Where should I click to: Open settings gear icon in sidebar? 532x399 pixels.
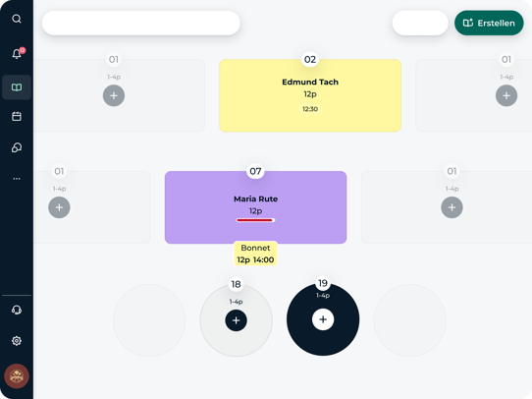pyautogui.click(x=17, y=341)
